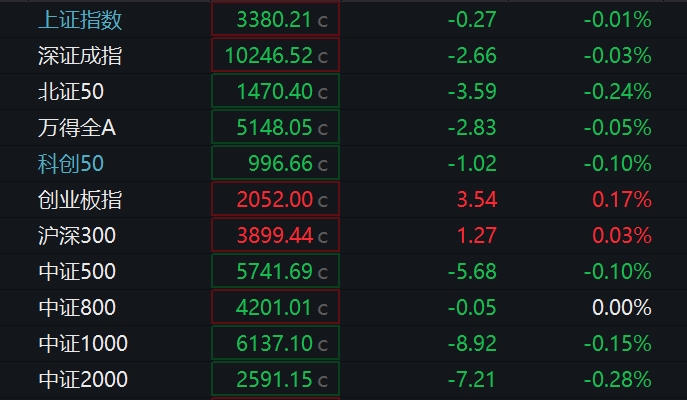
Task: Click the price 996.66 cell
Action: (276, 163)
